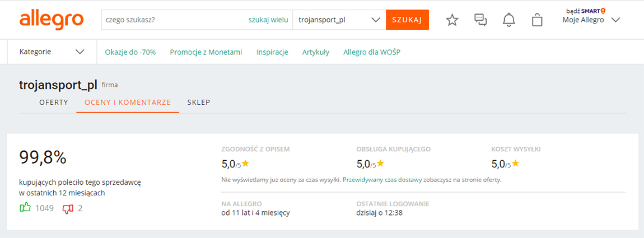Open Okazje do -70% link

pos(130,52)
